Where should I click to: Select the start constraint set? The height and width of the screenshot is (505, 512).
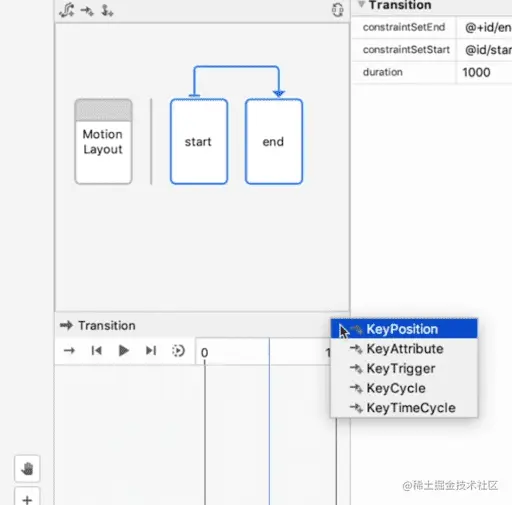coord(199,141)
